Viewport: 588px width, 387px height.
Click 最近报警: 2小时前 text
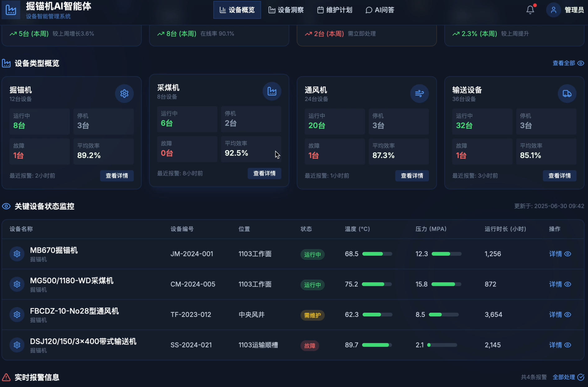pos(32,176)
